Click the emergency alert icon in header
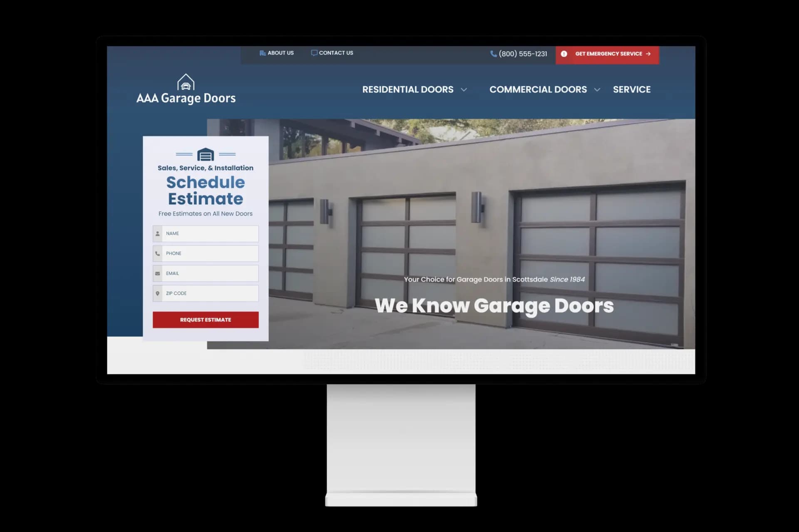This screenshot has height=532, width=799. (x=564, y=54)
